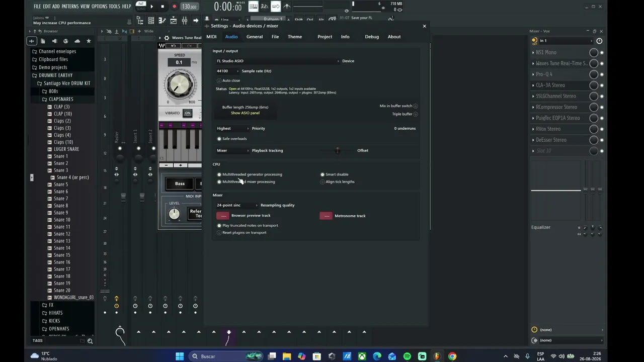
Task: Click the Browser star favorites icon
Action: 89,41
